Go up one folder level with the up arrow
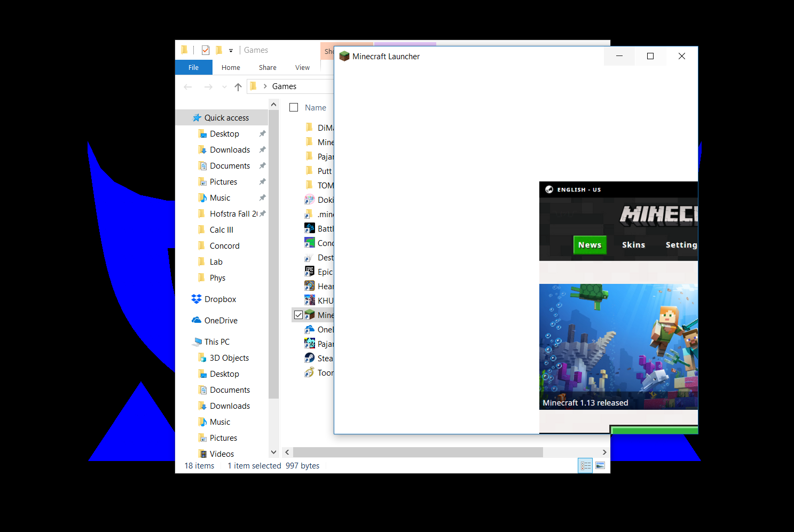The width and height of the screenshot is (794, 532). (238, 86)
